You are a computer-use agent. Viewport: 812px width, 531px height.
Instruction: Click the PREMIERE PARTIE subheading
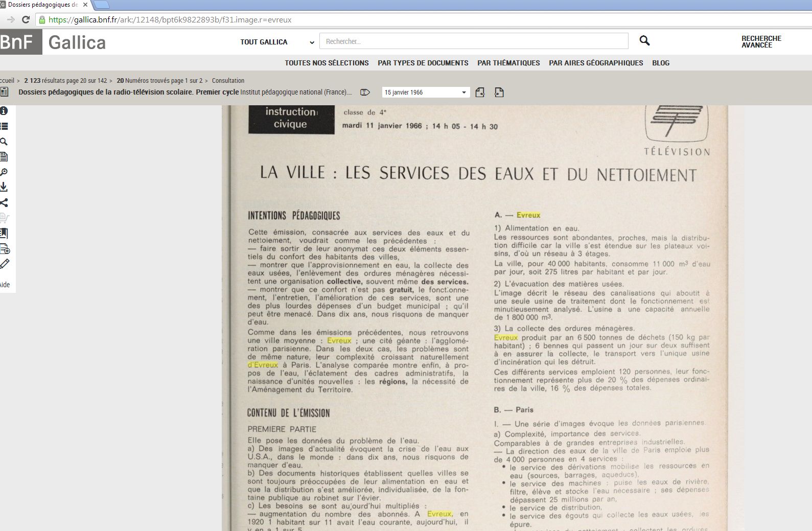282,429
